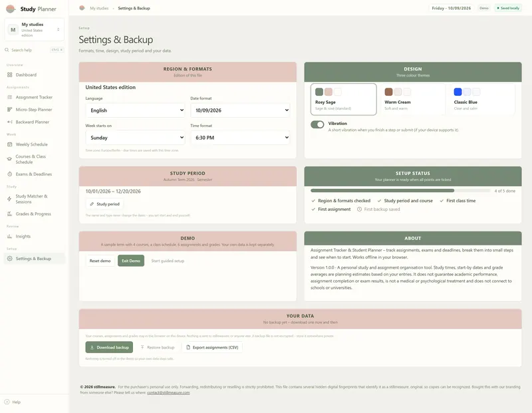Viewport: 532px width, 413px height.
Task: Click the Study period edit button
Action: [104, 204]
